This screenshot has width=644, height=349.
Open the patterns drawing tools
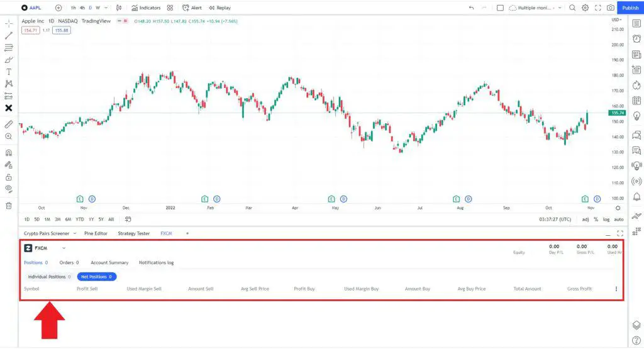click(x=9, y=84)
